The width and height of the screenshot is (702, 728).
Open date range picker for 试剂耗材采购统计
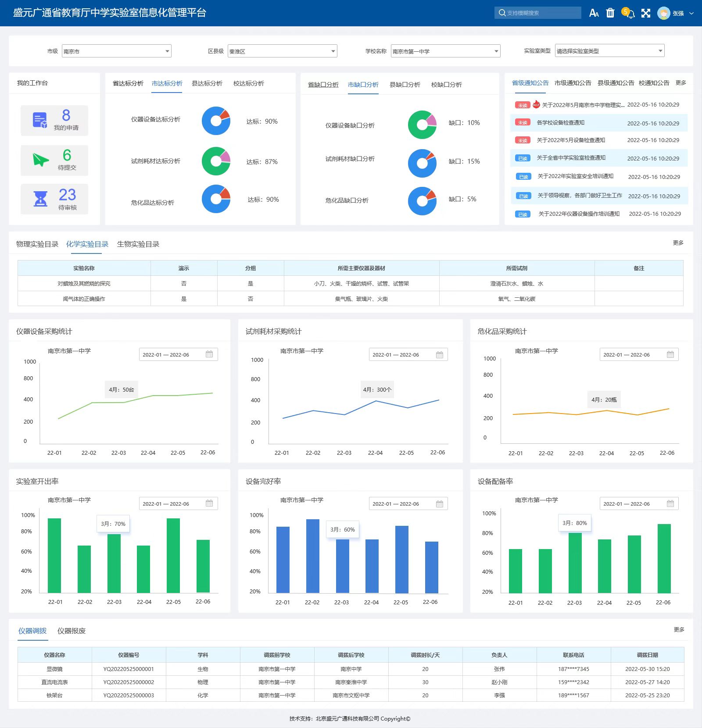point(408,355)
